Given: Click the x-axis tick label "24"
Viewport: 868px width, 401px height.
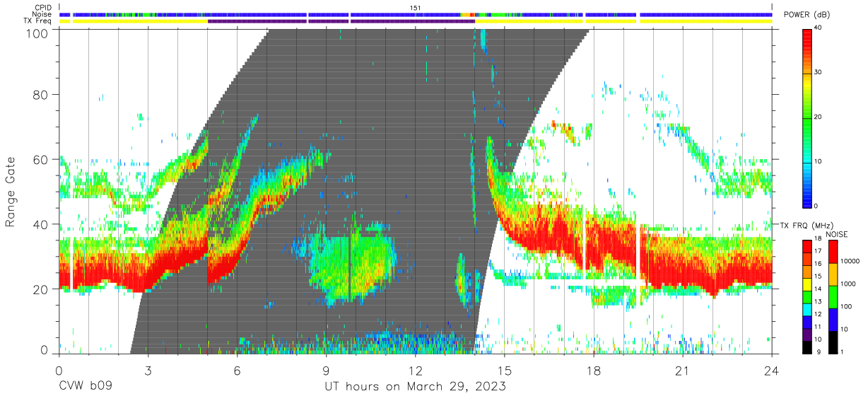Looking at the screenshot, I should 771,370.
